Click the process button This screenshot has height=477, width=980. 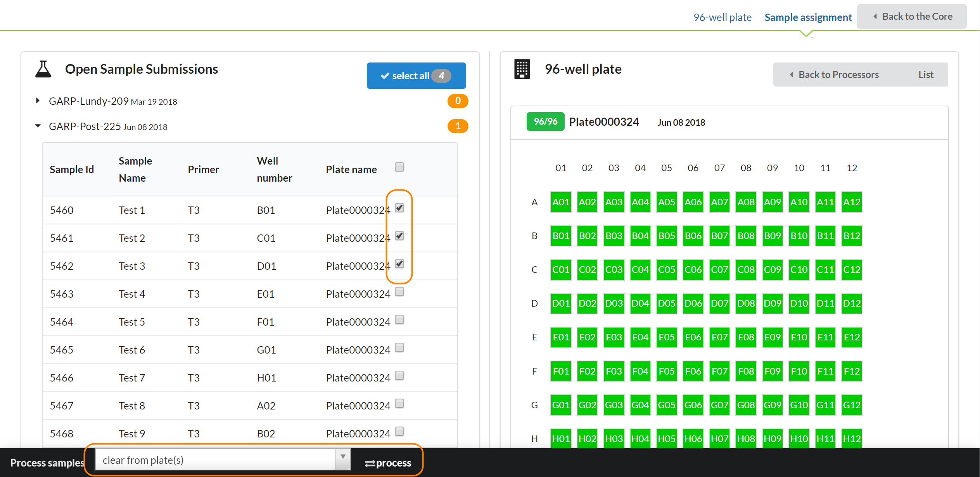(x=388, y=463)
